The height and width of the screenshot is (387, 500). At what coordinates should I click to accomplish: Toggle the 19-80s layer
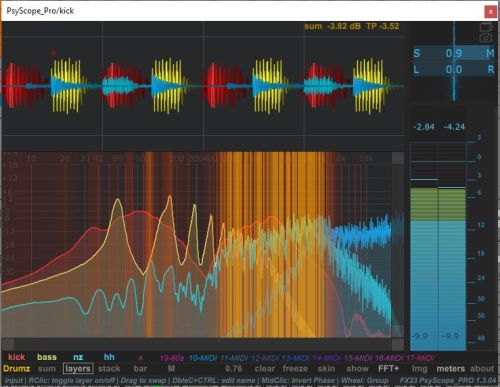point(172,358)
